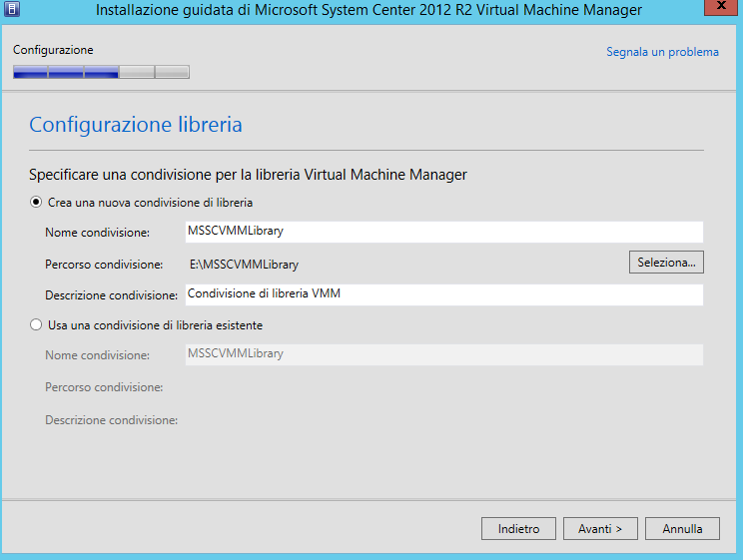Click the first Percorso condivisione label
Screen dimensions: 743x560
click(x=104, y=265)
